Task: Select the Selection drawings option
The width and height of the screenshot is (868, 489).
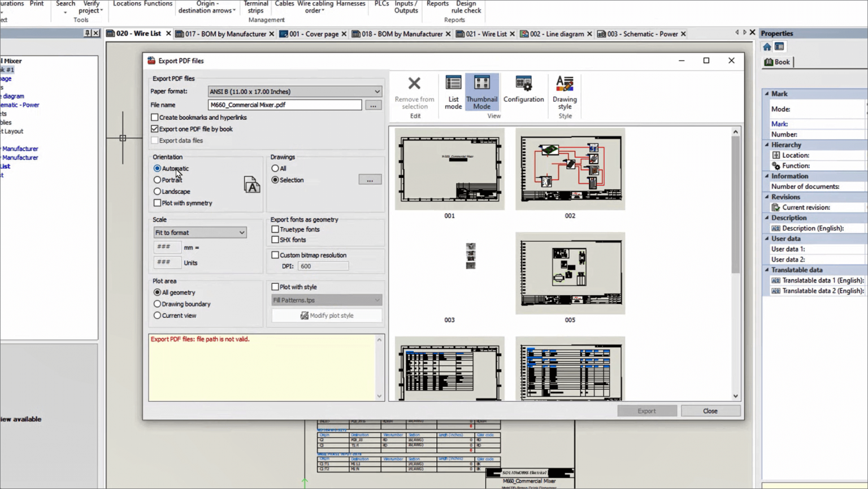Action: 275,180
